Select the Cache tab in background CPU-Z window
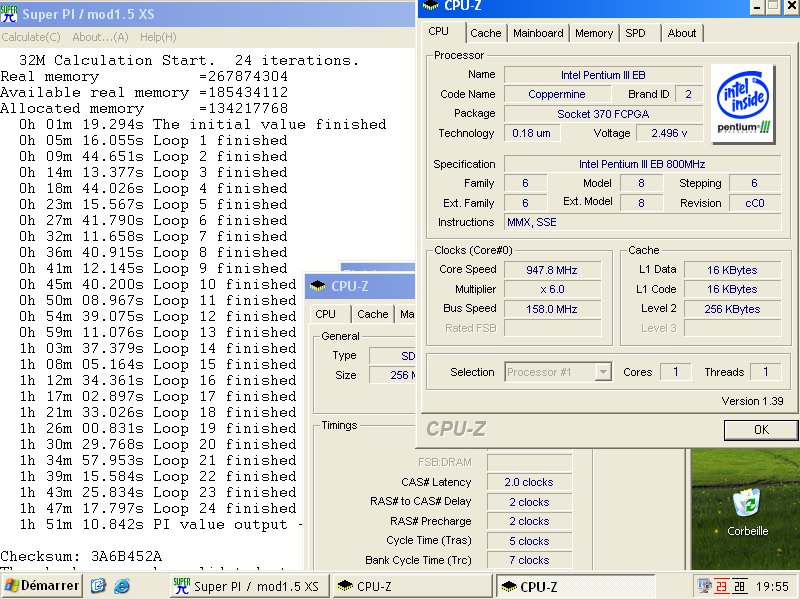Image resolution: width=800 pixels, height=600 pixels. click(x=372, y=314)
